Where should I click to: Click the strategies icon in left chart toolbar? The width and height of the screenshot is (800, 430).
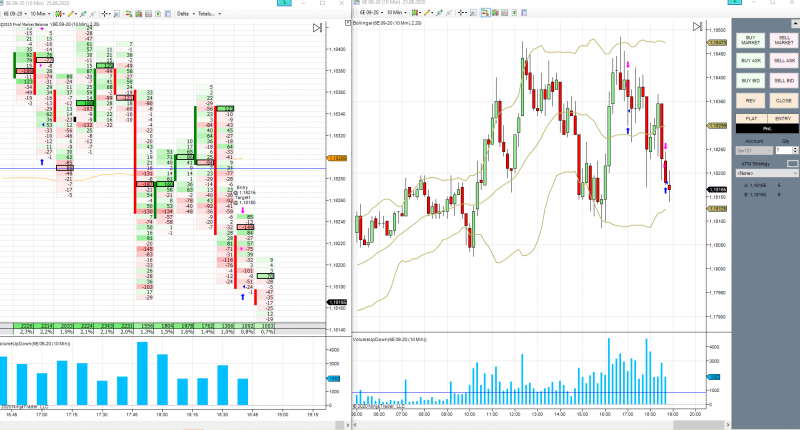pos(83,14)
